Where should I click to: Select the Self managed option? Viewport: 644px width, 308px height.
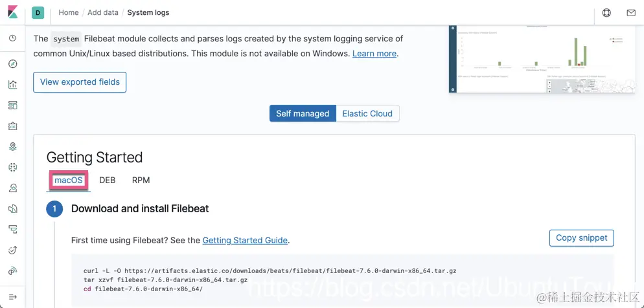tap(303, 114)
